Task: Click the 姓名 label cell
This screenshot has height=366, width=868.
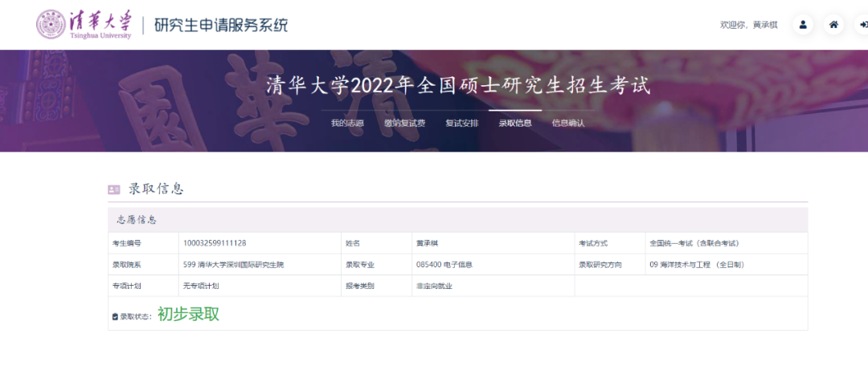Action: tap(376, 243)
